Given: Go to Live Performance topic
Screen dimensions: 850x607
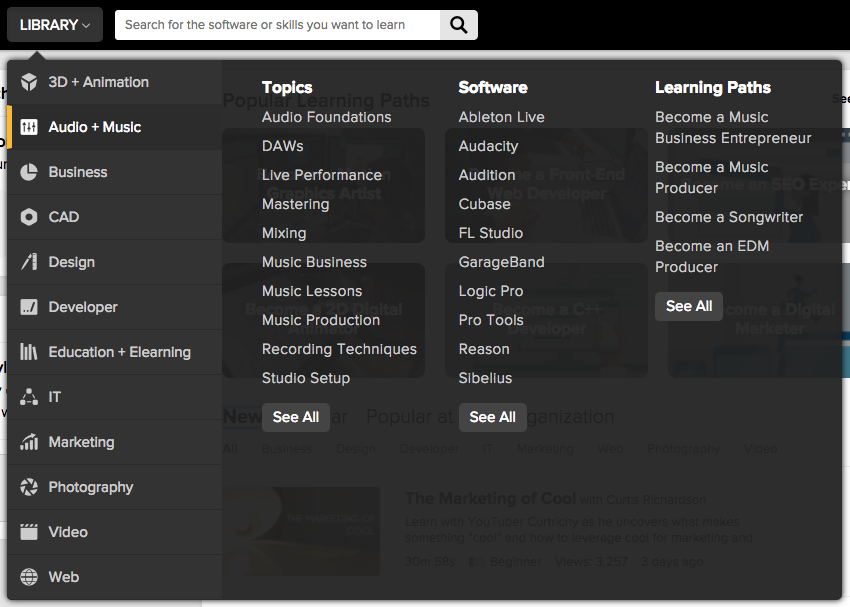Looking at the screenshot, I should pyautogui.click(x=322, y=175).
